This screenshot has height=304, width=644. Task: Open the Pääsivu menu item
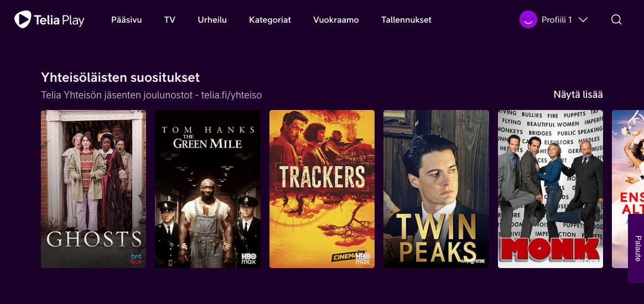click(x=127, y=20)
